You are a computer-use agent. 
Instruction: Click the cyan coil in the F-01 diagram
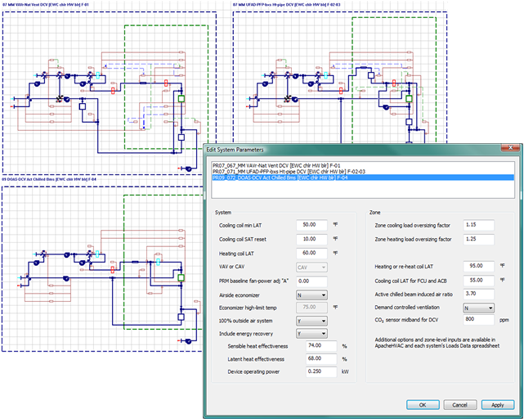pyautogui.click(x=98, y=75)
